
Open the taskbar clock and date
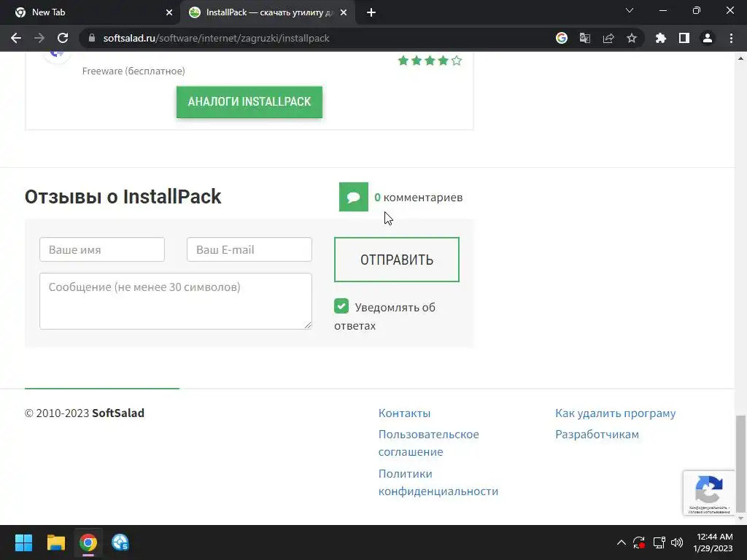click(713, 542)
